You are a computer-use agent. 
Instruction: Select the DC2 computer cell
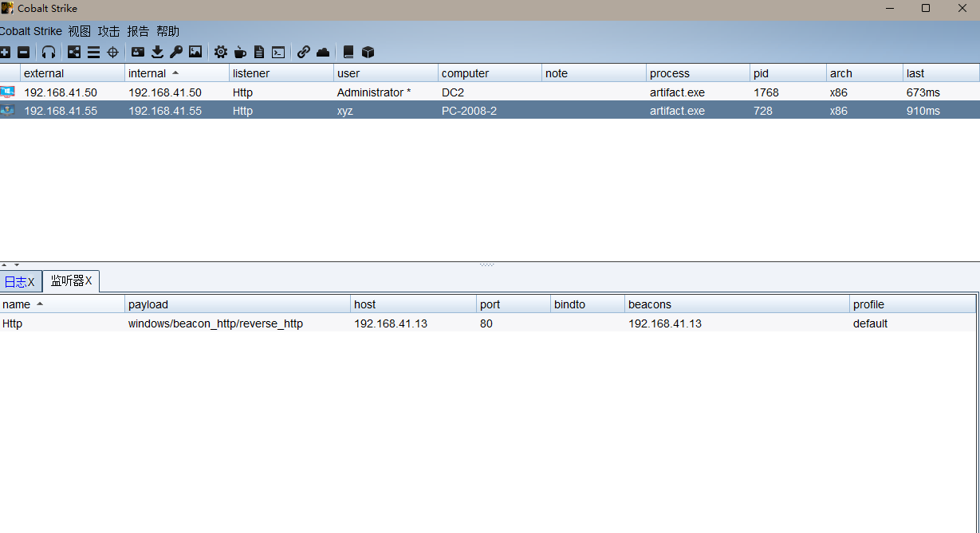pos(490,92)
